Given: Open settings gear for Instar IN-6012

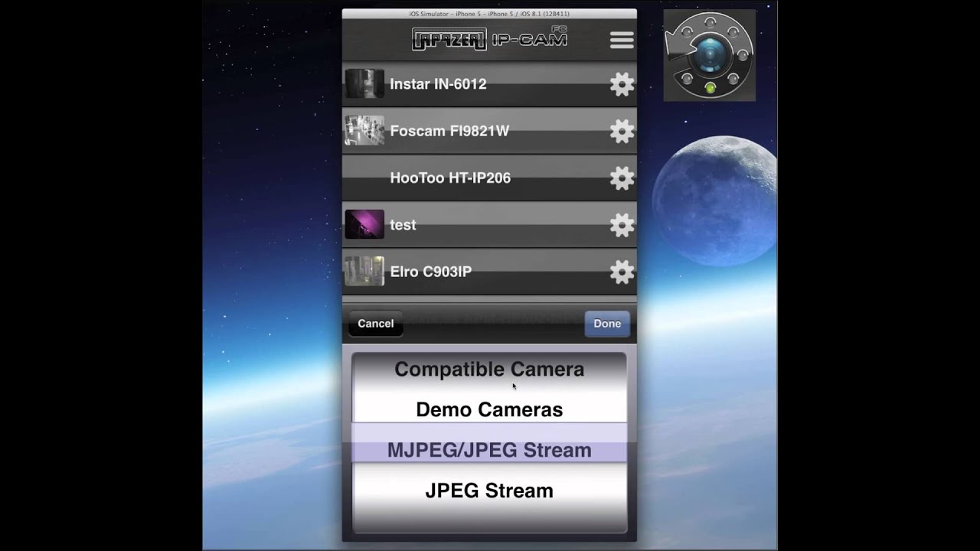Looking at the screenshot, I should point(622,84).
